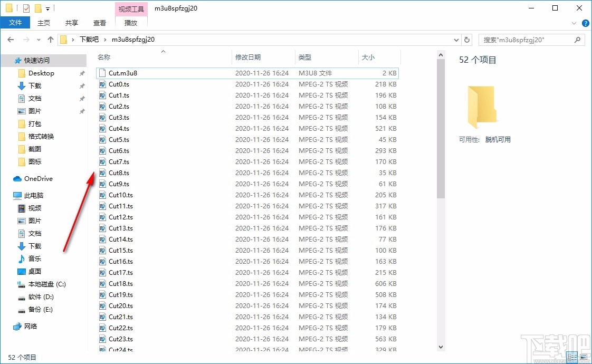Open pinned 下载 folder in quick access
592x364 pixels.
click(35, 85)
